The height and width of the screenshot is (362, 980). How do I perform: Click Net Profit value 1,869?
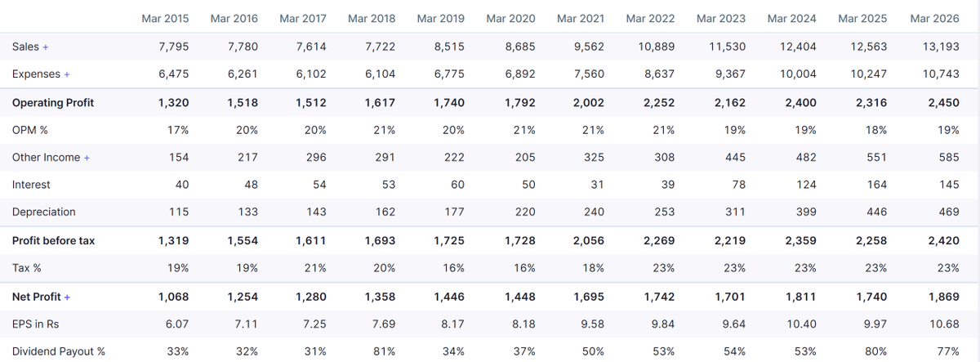point(944,297)
